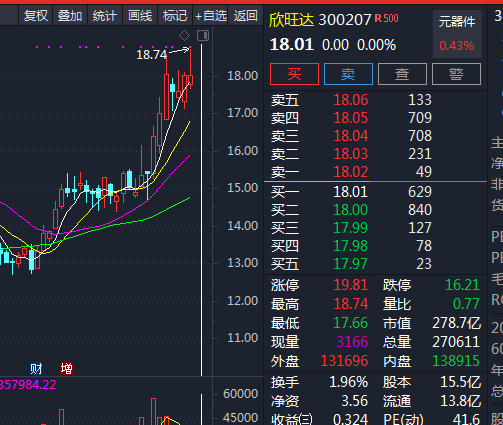Image resolution: width=503 pixels, height=425 pixels.
Task: Click the blue 卖 sell button
Action: tap(348, 74)
